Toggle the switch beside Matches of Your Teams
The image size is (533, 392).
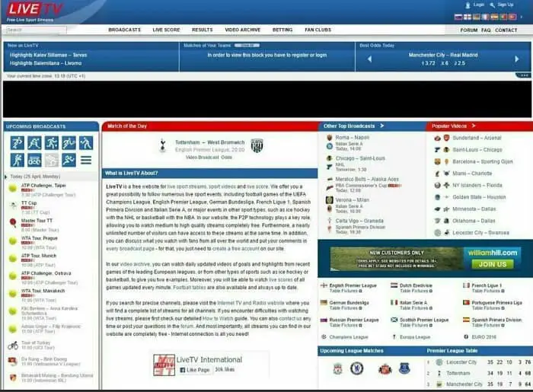coord(247,45)
